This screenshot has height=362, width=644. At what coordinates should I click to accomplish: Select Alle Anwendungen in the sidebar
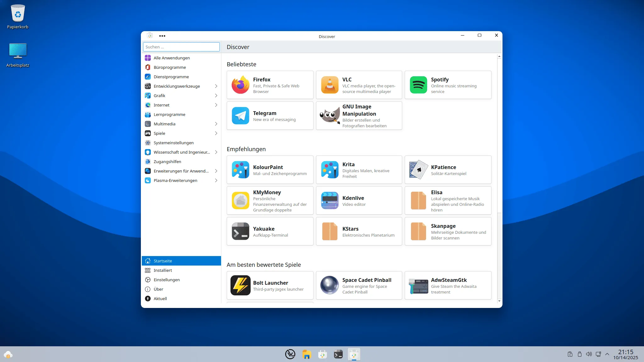(171, 58)
